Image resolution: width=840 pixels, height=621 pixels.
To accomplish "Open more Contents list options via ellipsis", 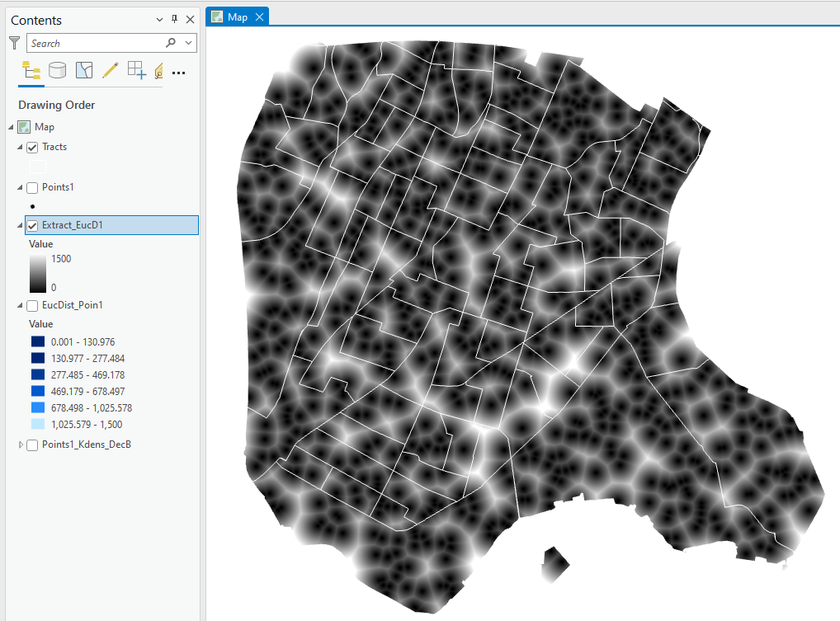I will (178, 73).
